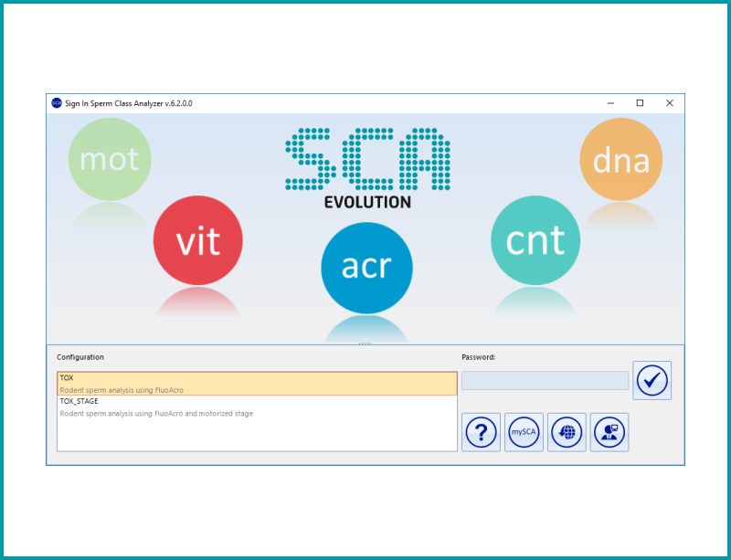Click the panel splitter grip handle
The height and width of the screenshot is (560, 731).
tap(365, 343)
